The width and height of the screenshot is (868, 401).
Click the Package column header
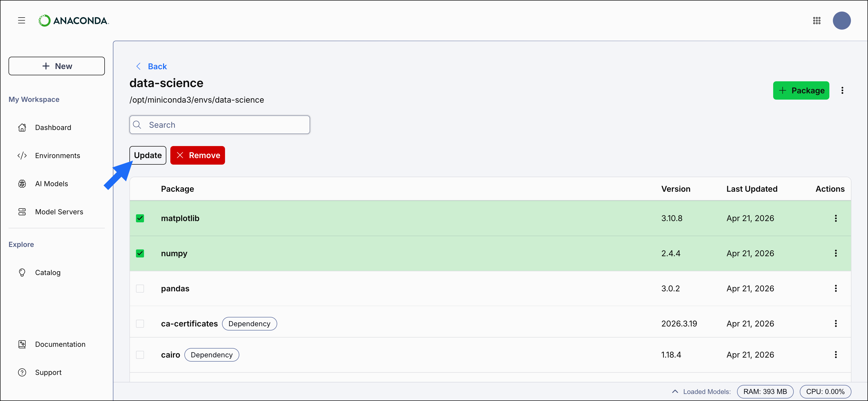click(x=177, y=189)
